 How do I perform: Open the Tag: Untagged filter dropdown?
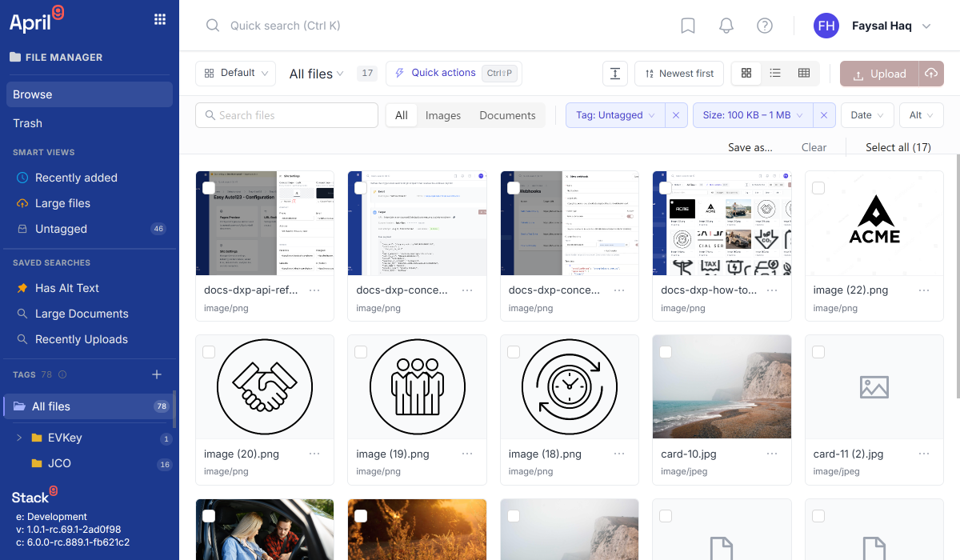(x=615, y=115)
